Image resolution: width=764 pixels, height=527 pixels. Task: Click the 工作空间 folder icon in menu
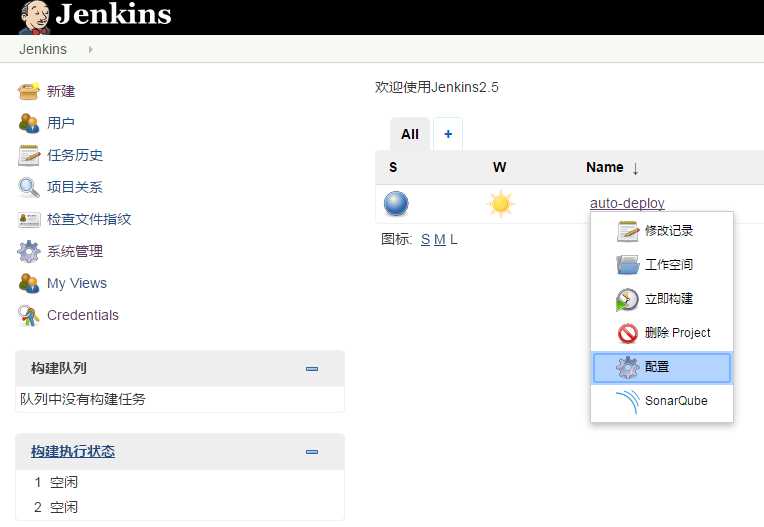628,265
